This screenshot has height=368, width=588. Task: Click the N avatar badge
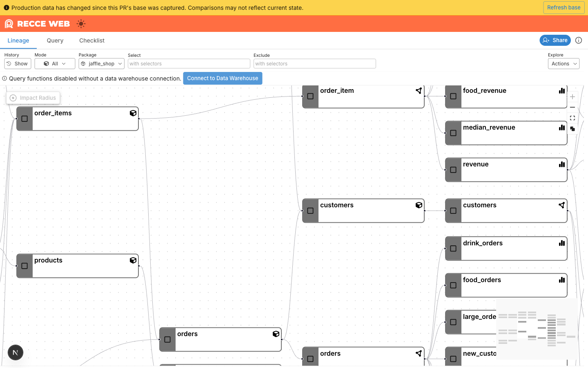tap(16, 352)
